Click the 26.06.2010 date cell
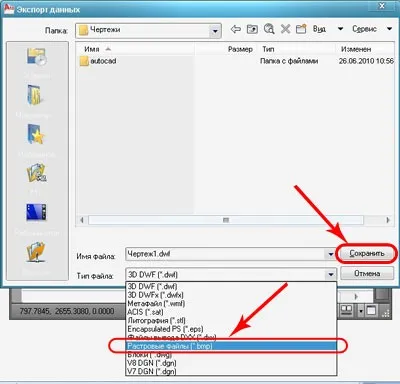This screenshot has height=384, width=400. (366, 61)
